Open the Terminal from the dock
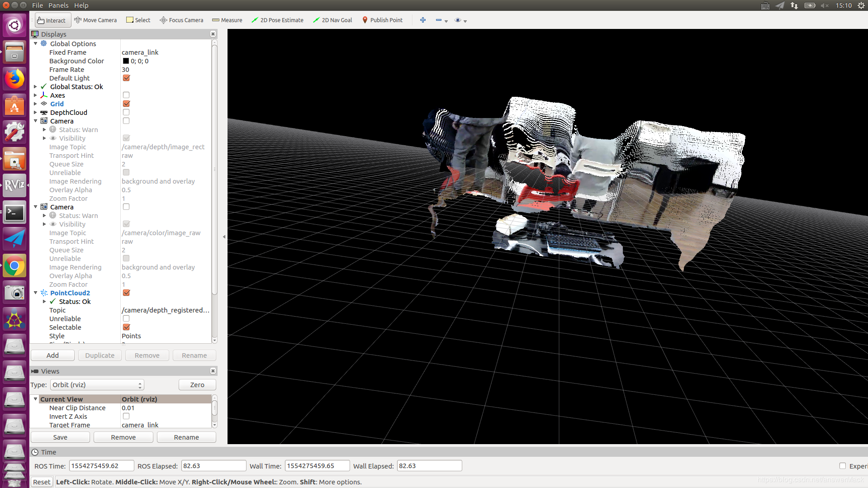This screenshot has height=488, width=868. click(14, 212)
